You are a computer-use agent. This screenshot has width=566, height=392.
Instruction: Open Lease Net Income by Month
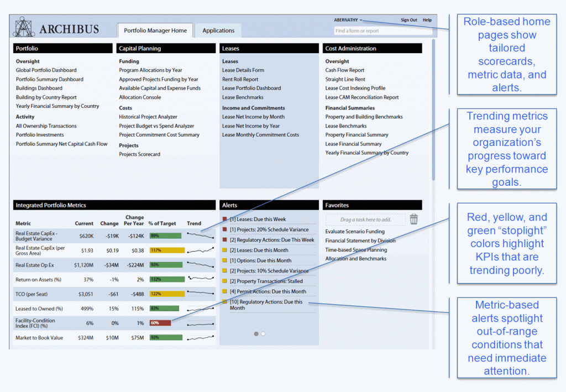[253, 117]
